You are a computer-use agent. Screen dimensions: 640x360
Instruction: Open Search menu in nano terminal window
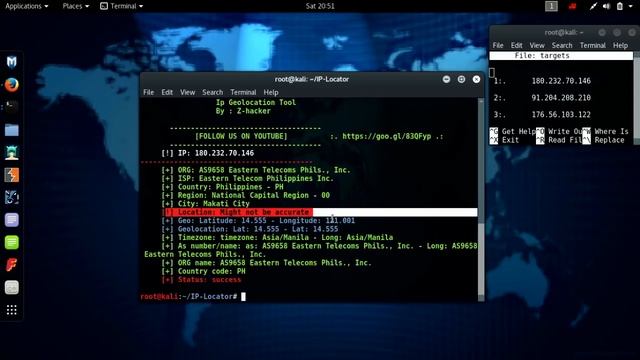[562, 45]
